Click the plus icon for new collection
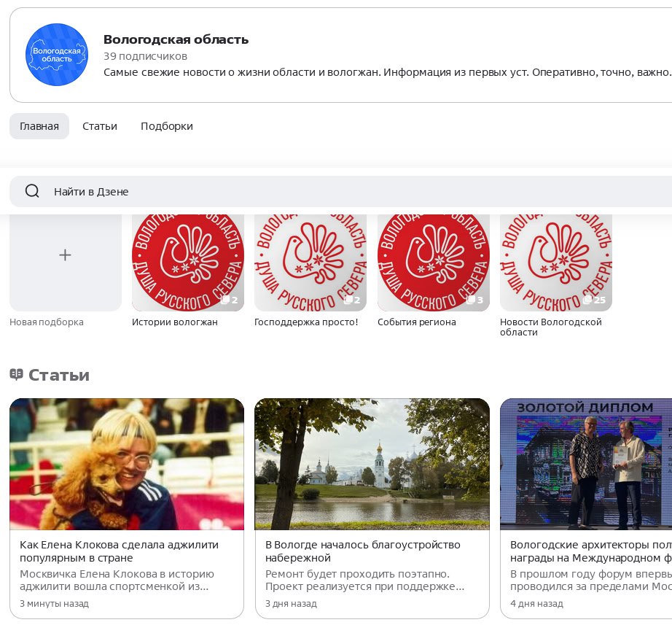 click(65, 255)
